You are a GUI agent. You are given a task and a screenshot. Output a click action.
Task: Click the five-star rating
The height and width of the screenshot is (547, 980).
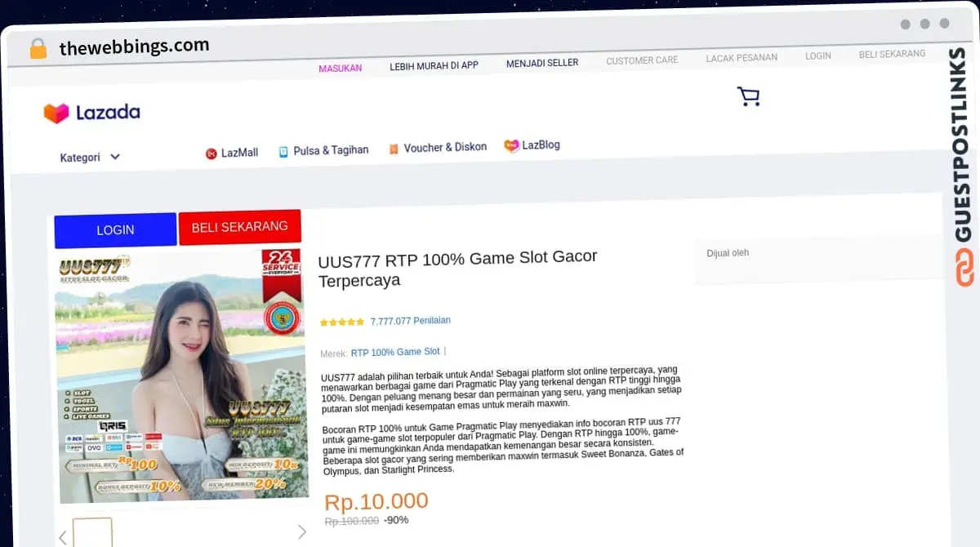click(341, 322)
